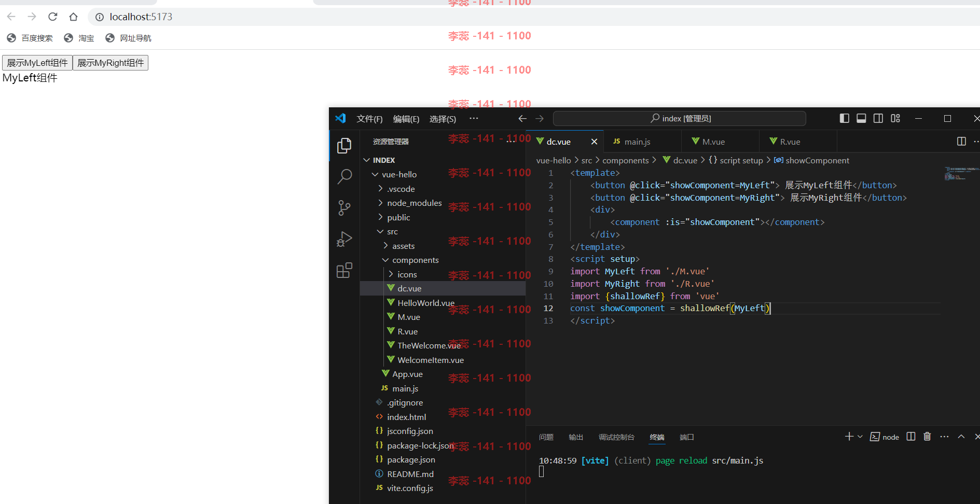Open the 网址导航 bookmark

128,38
